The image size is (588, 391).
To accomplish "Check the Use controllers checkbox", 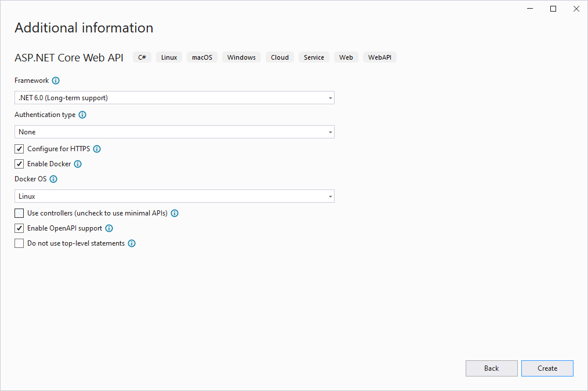I will [x=20, y=213].
